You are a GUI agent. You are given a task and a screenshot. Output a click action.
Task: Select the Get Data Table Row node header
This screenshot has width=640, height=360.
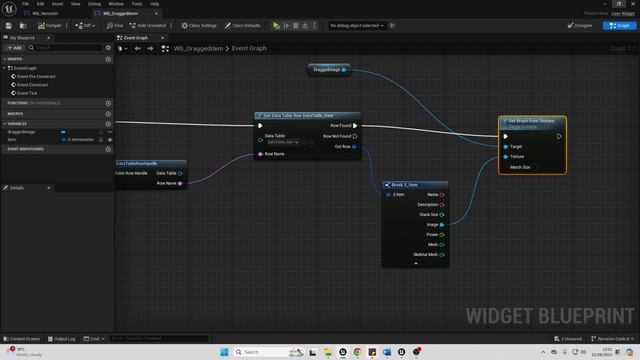point(307,116)
